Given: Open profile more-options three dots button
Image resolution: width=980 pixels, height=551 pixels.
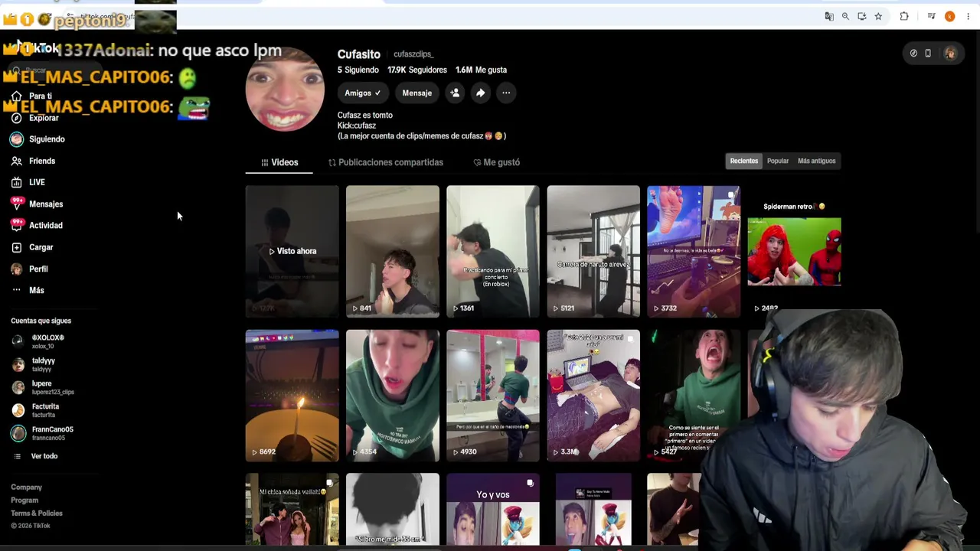Looking at the screenshot, I should [506, 93].
